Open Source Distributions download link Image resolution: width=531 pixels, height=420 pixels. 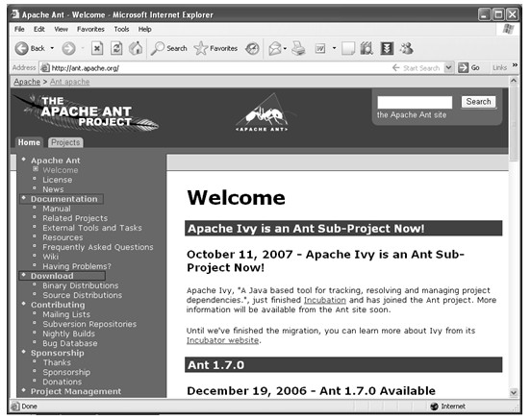[x=83, y=295]
